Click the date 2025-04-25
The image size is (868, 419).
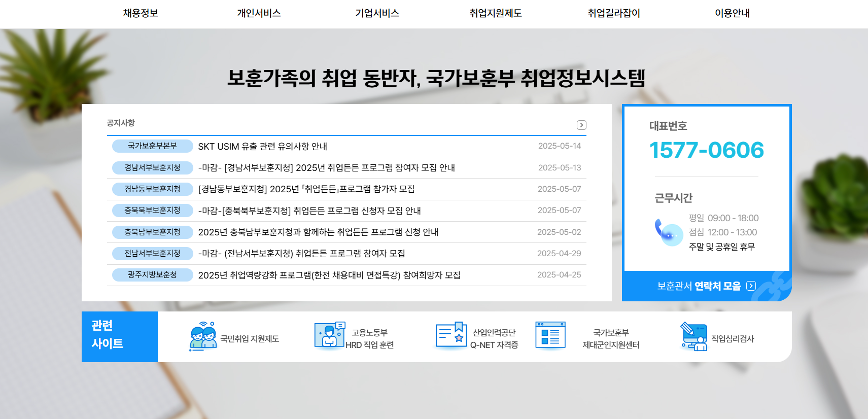559,275
